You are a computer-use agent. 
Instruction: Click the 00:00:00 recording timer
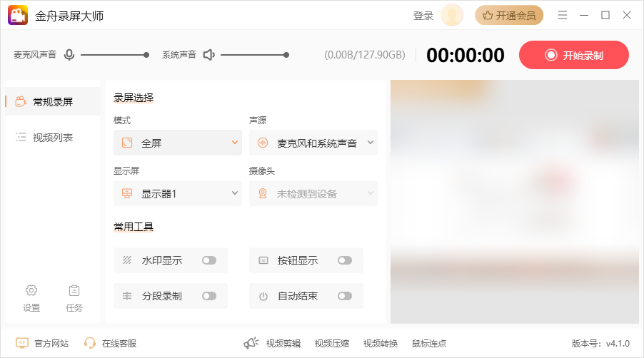466,55
